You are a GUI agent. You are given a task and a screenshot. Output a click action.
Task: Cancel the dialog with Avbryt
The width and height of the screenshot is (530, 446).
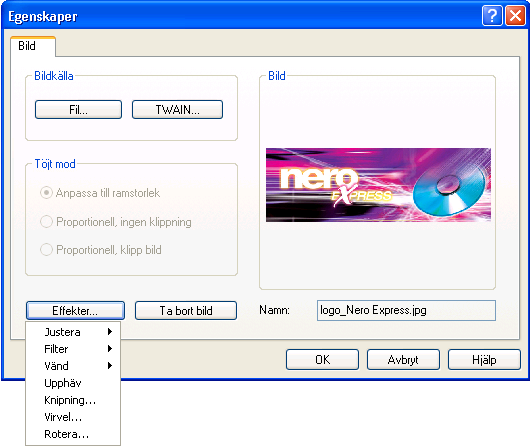point(403,359)
